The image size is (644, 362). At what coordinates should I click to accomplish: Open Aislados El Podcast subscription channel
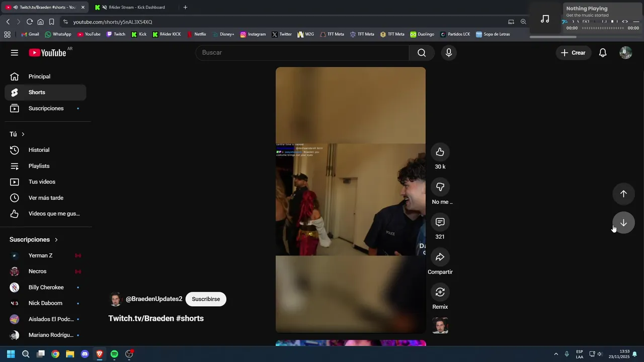click(46, 319)
